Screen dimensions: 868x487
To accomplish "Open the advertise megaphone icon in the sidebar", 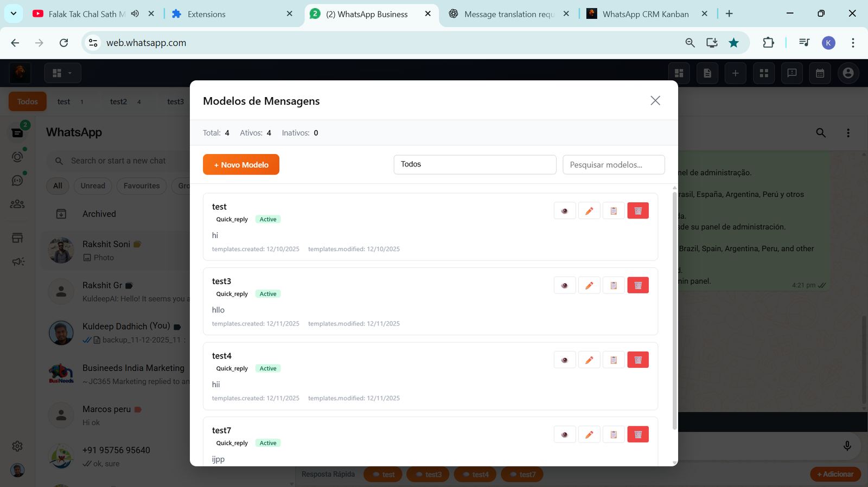I will [x=17, y=262].
